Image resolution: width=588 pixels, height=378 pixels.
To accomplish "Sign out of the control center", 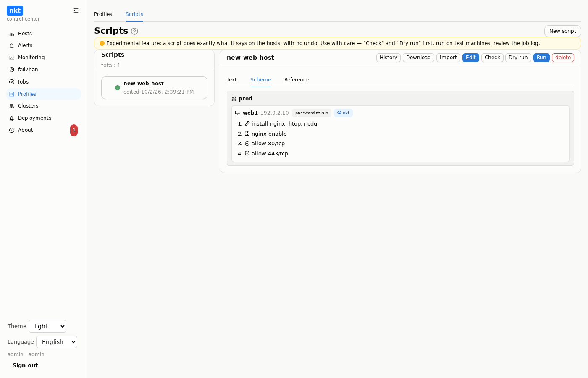I will [x=25, y=365].
